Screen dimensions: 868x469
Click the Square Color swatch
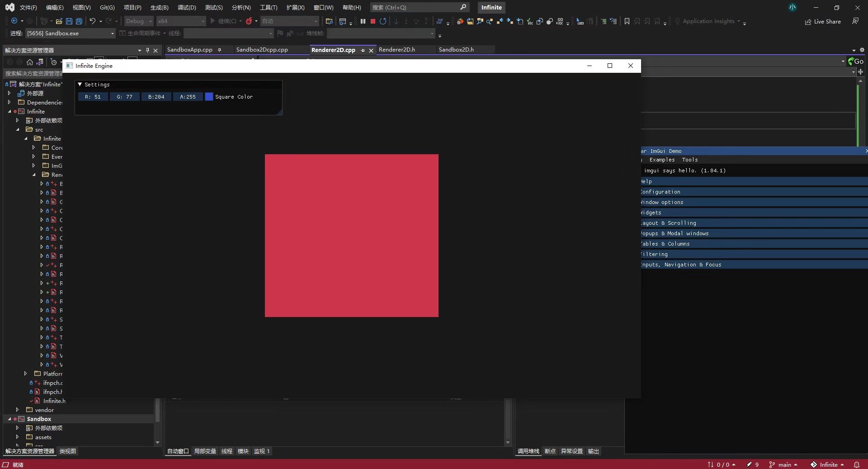click(209, 97)
